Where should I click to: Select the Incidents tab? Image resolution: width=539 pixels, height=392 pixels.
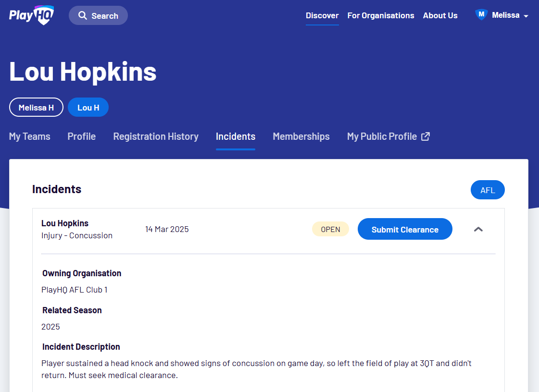[236, 136]
